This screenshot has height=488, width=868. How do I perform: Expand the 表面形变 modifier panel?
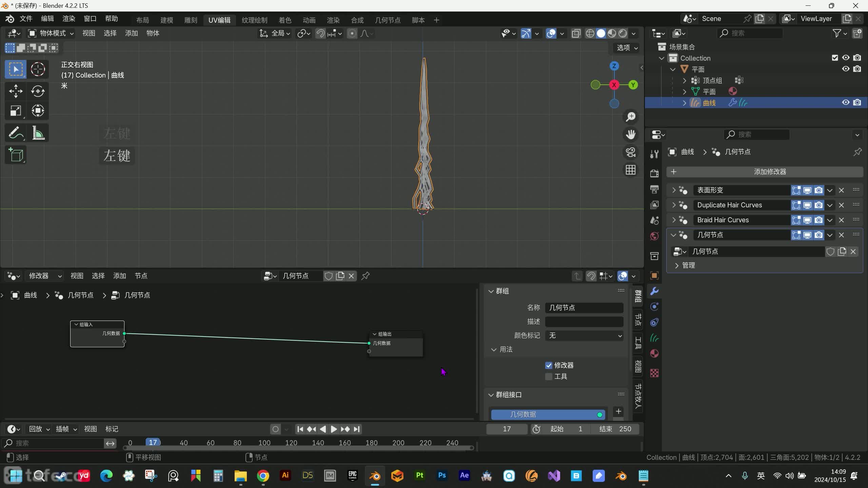click(674, 190)
